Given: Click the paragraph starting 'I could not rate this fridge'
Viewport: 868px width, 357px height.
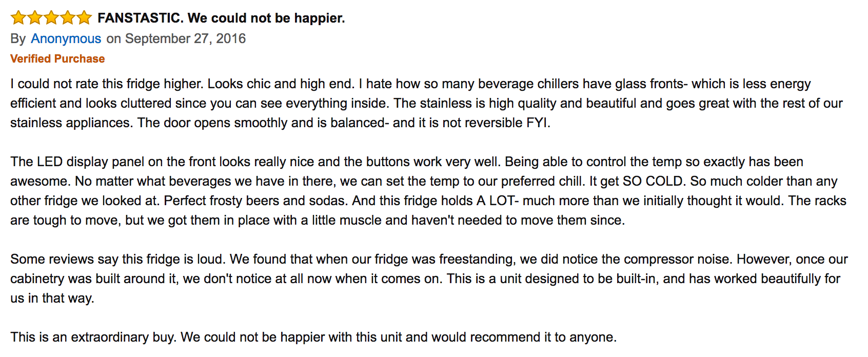Looking at the screenshot, I should pos(426,103).
